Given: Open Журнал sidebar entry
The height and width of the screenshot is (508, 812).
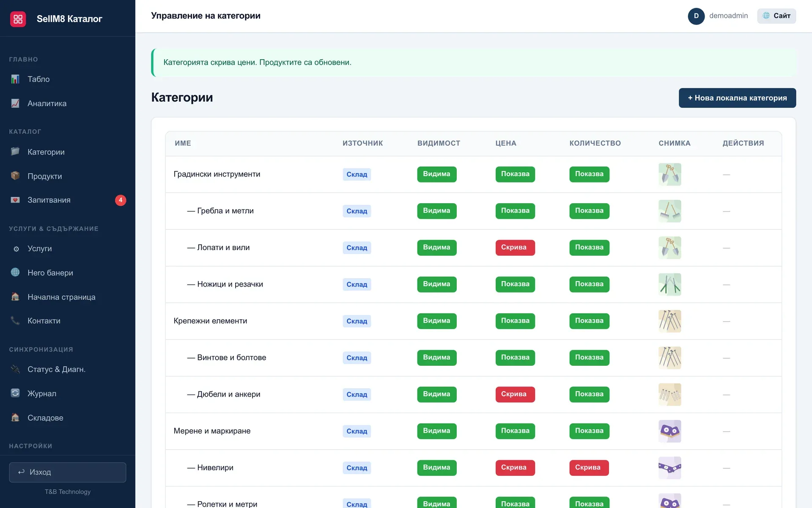Looking at the screenshot, I should [68, 394].
